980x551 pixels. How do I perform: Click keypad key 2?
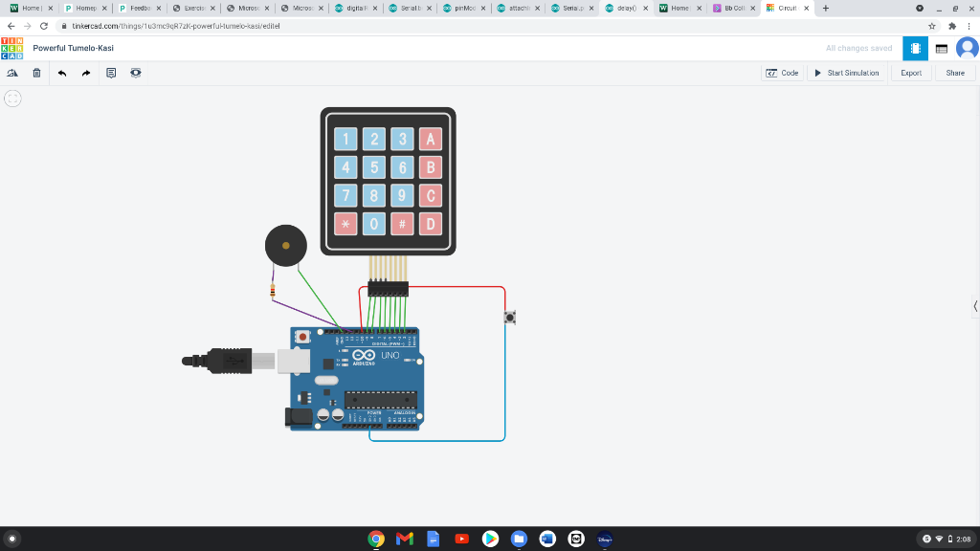coord(374,140)
